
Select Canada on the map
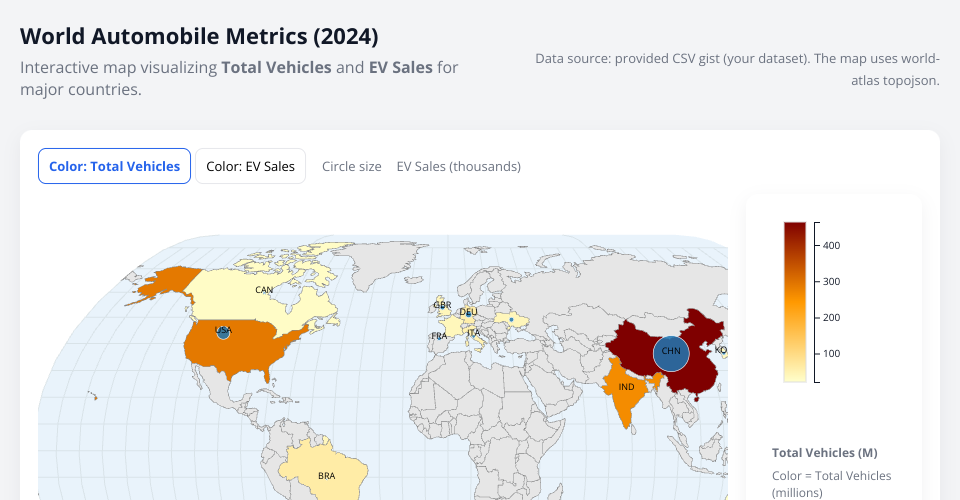264,290
